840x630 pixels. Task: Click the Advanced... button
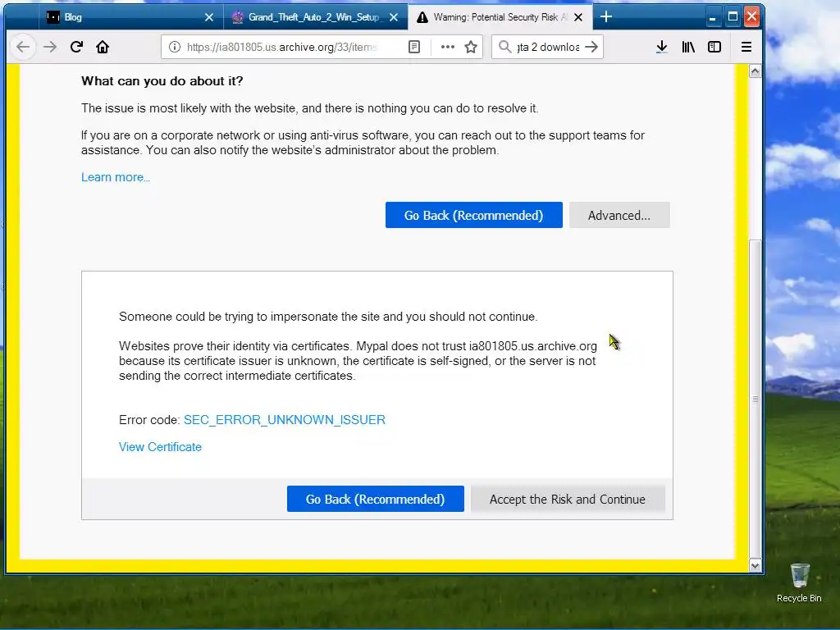click(x=619, y=215)
